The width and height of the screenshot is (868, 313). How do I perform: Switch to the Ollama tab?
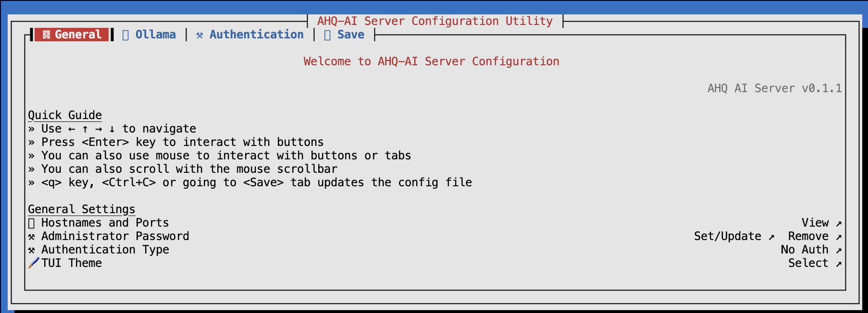point(155,35)
